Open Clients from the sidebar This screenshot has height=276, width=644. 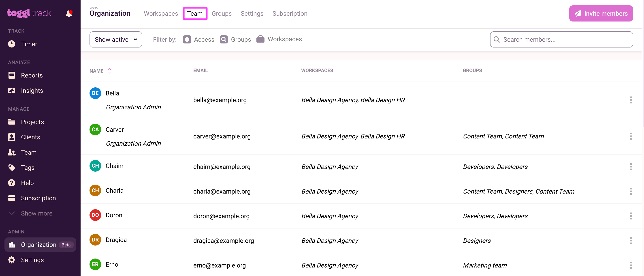tap(30, 137)
